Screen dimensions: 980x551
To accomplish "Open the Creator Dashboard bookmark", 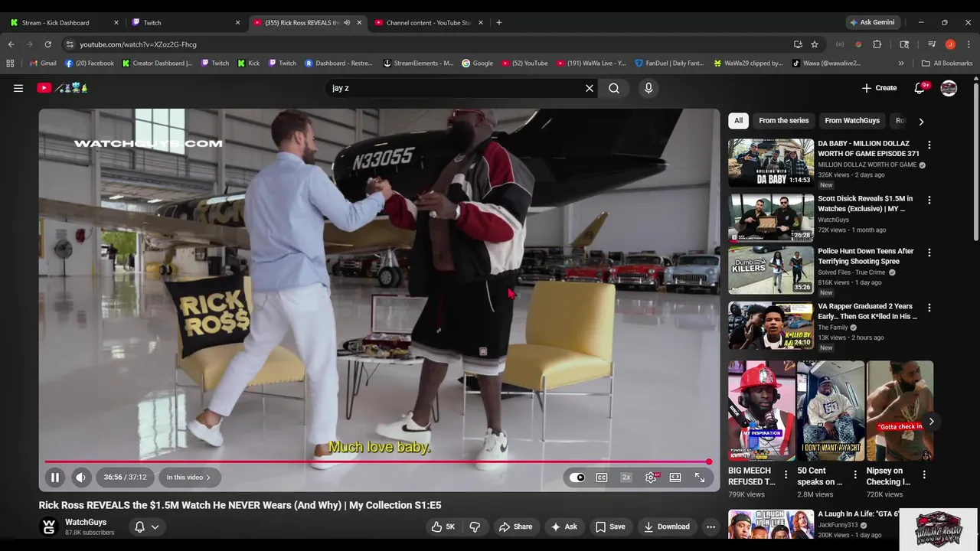I will pos(157,64).
